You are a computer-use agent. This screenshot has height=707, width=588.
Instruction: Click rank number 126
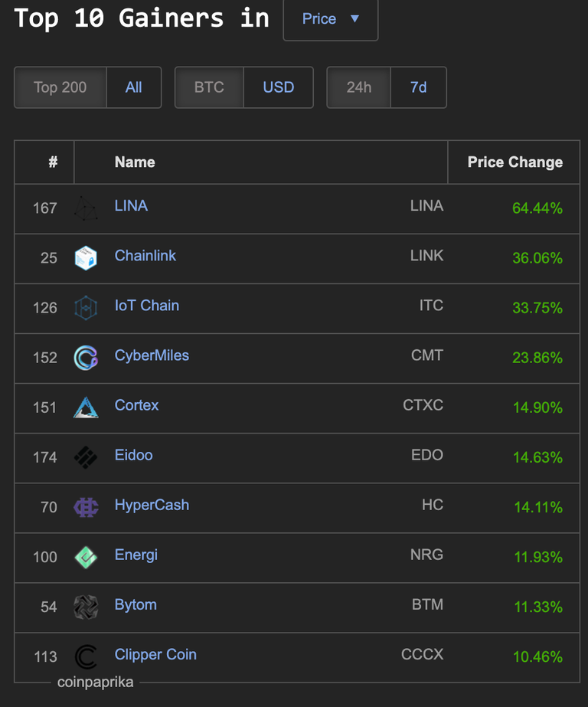pyautogui.click(x=45, y=308)
